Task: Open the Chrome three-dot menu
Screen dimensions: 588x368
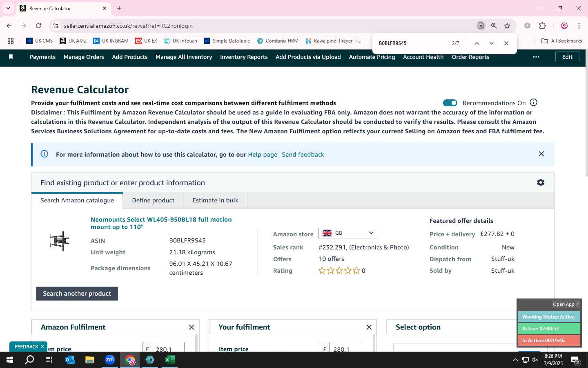Action: (579, 26)
